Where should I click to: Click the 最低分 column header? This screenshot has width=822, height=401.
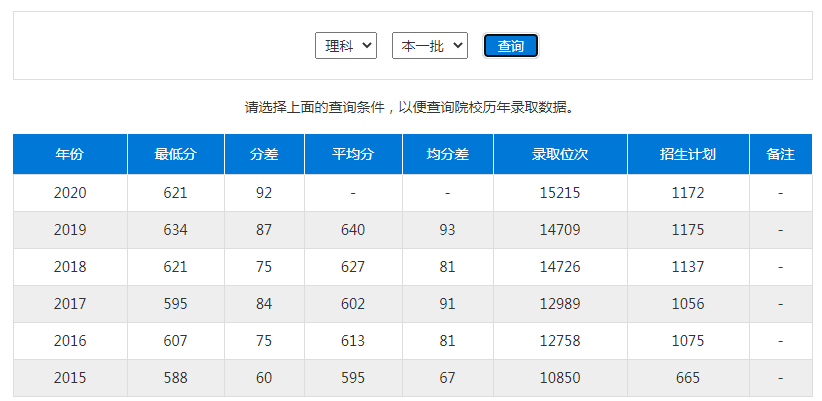(176, 154)
